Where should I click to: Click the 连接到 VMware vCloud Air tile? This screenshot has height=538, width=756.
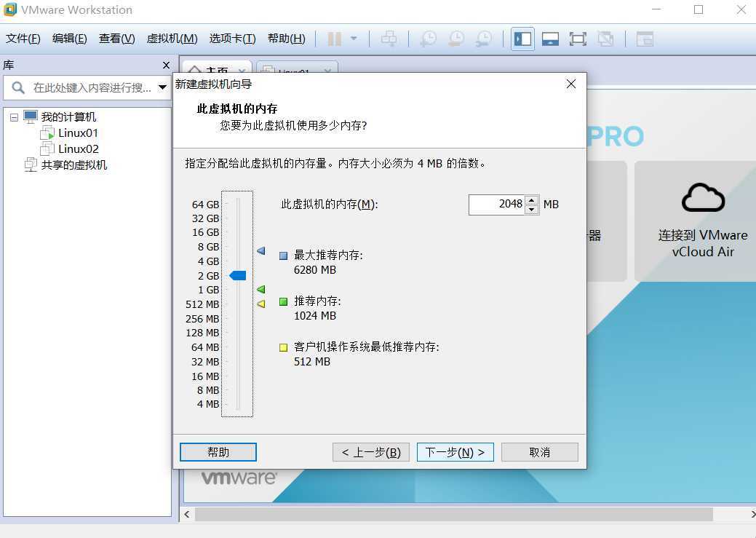696,221
